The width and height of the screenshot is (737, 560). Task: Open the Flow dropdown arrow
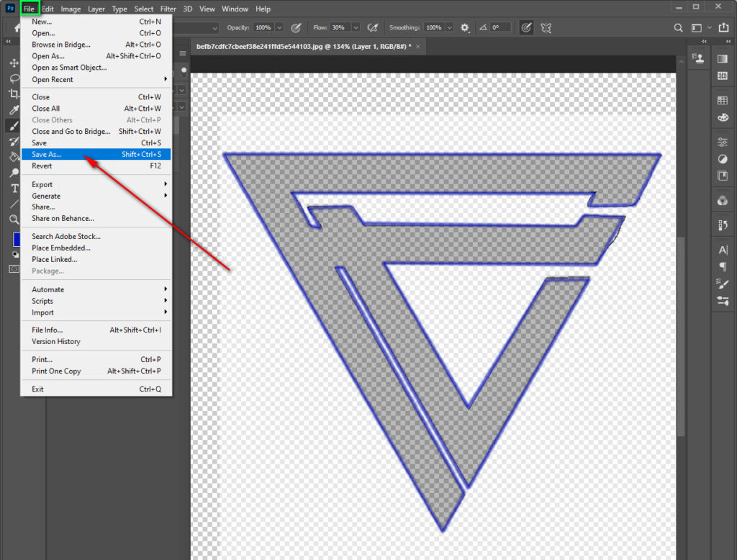coord(355,27)
